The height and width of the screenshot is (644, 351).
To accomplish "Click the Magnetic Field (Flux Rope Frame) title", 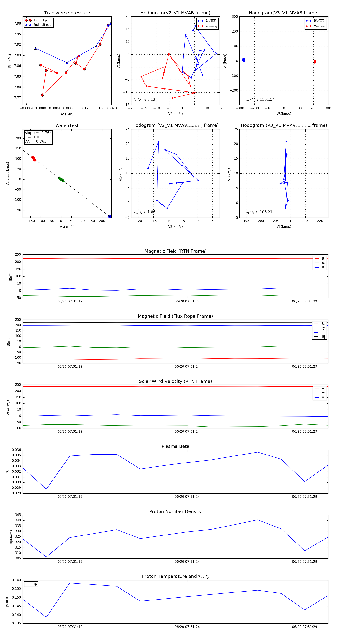I will (175, 316).
